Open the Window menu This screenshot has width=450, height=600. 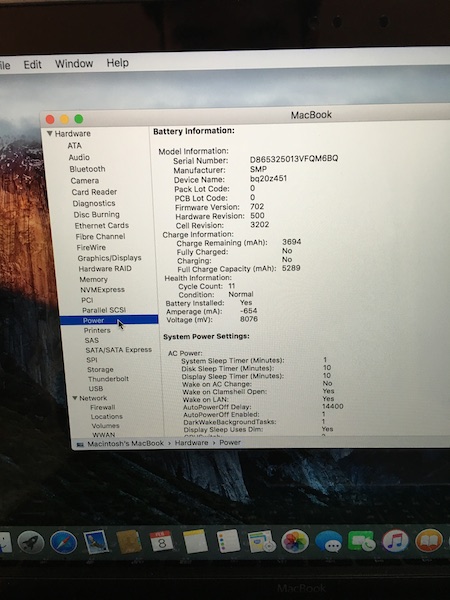(74, 63)
